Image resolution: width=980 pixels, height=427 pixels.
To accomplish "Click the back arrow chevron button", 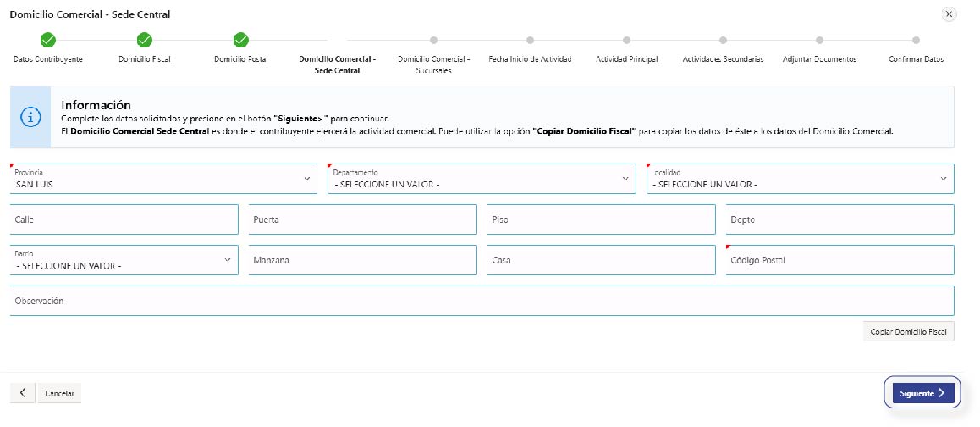I will click(x=22, y=393).
